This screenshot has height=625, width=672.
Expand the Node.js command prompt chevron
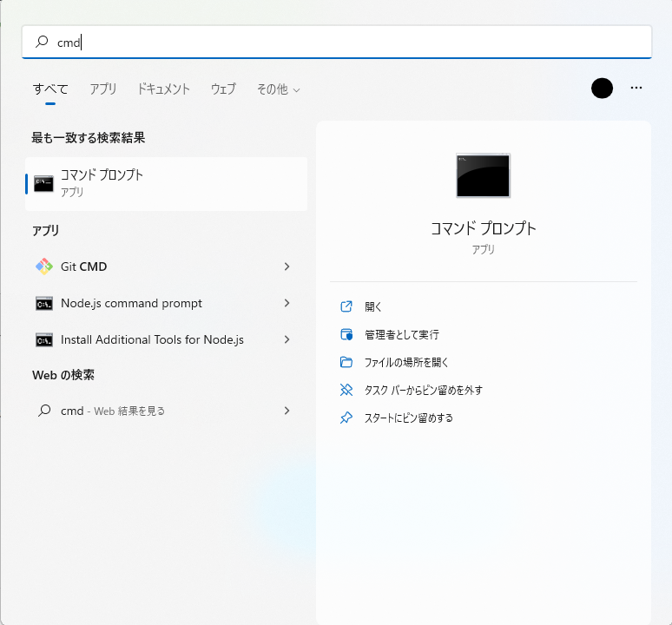point(287,303)
